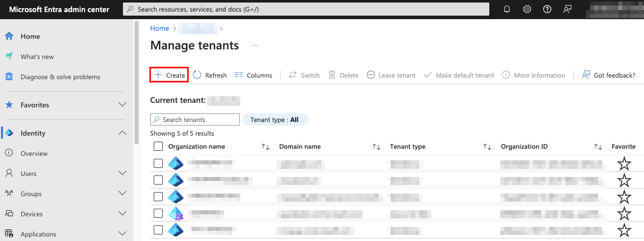
Task: Sort by Domain name arrows
Action: (x=376, y=147)
